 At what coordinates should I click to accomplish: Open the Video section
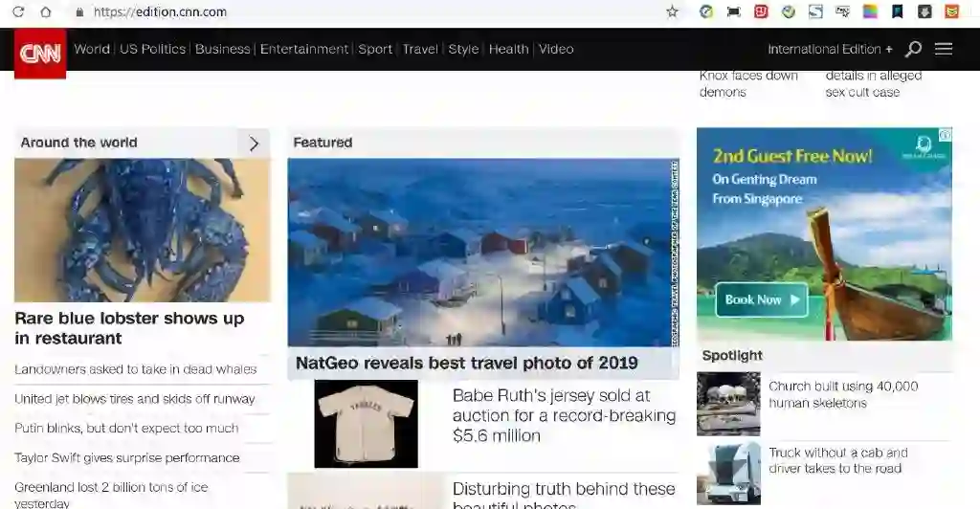click(x=556, y=49)
